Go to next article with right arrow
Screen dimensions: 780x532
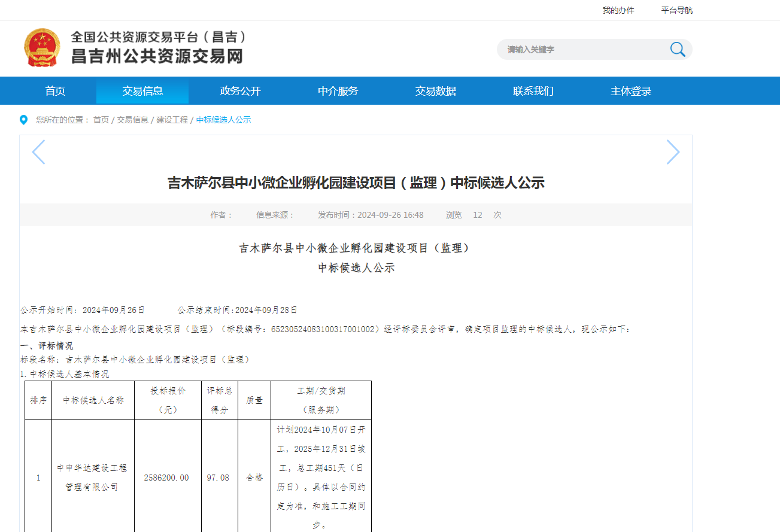point(673,152)
